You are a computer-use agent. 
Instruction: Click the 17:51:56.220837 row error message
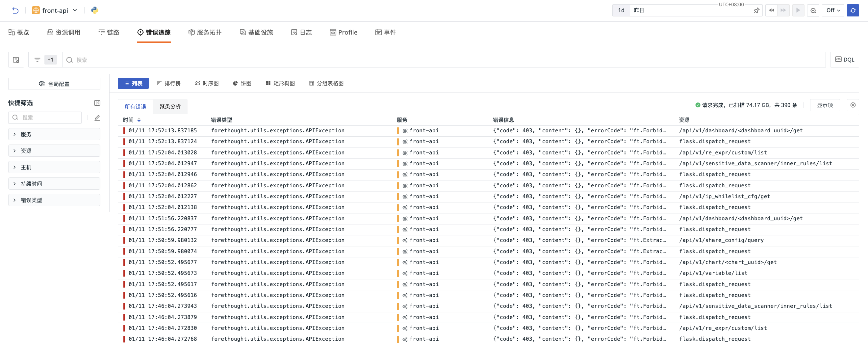(x=579, y=219)
